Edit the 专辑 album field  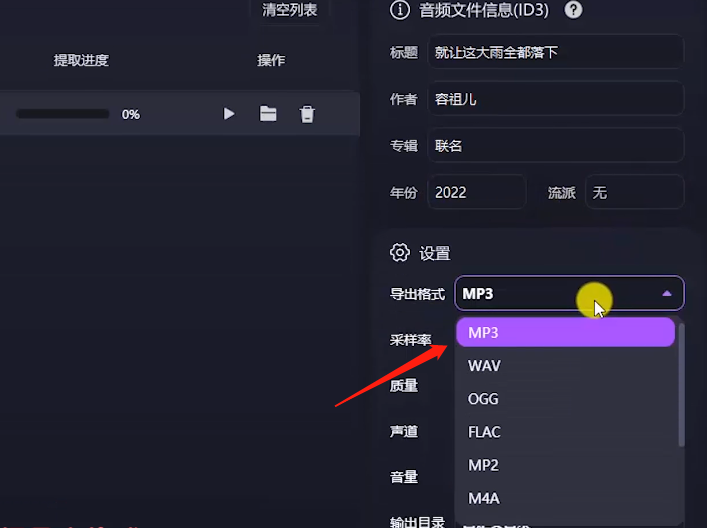point(556,146)
